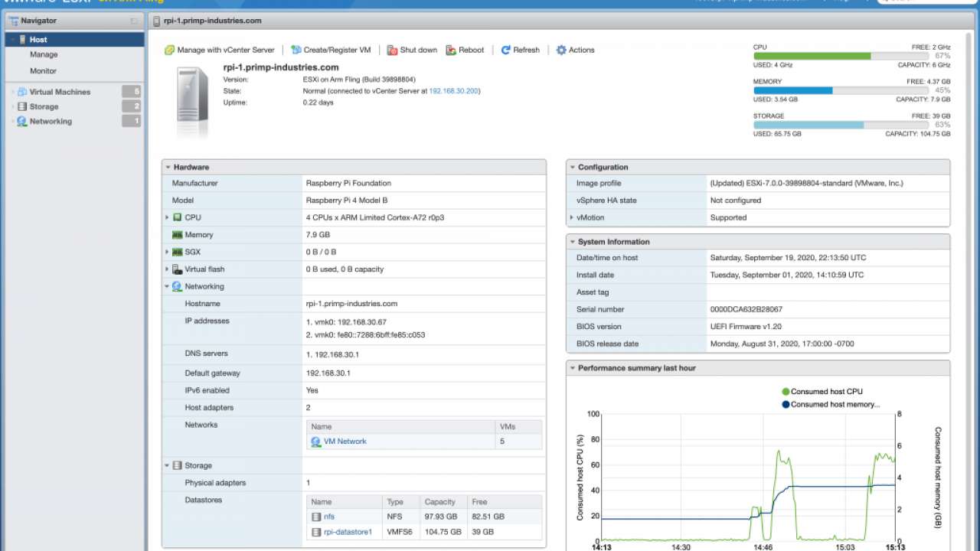Collapse the Storage section in Hardware
The height and width of the screenshot is (551, 980).
pos(167,465)
